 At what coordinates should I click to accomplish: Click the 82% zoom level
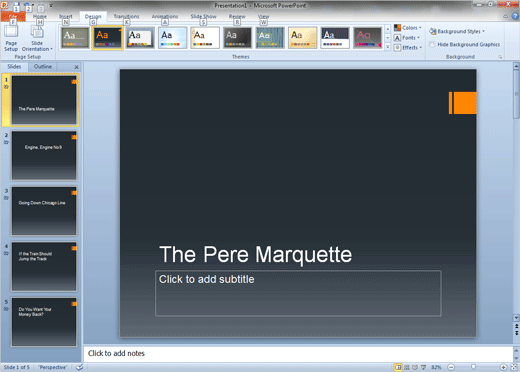click(436, 367)
